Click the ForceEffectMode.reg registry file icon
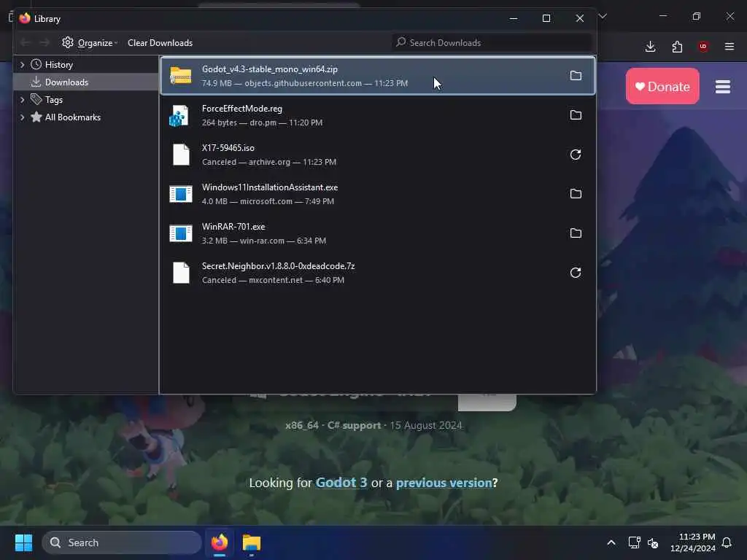This screenshot has height=560, width=747. tap(179, 116)
